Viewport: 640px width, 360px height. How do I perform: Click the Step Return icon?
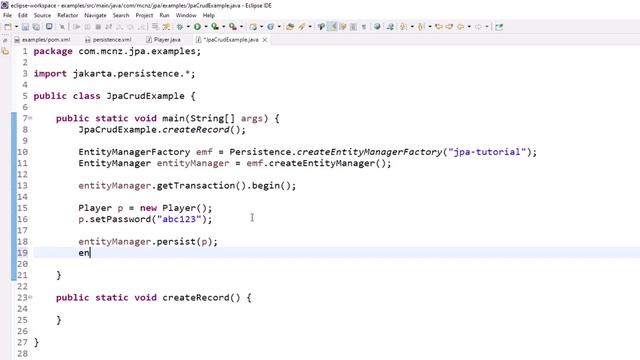pyautogui.click(x=140, y=27)
